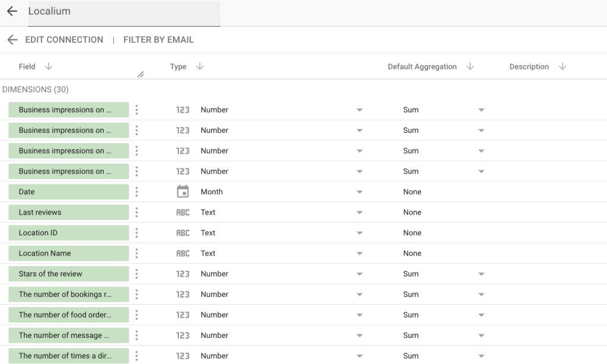Open more options for number of bookings field

(x=137, y=294)
